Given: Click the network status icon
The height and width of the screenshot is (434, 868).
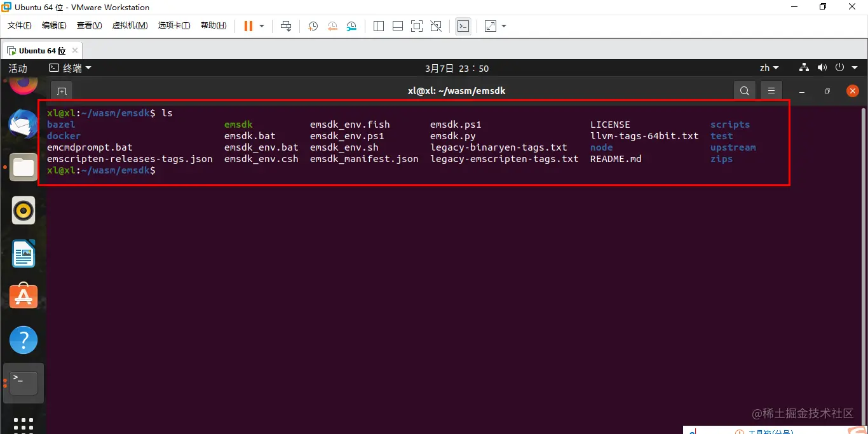Looking at the screenshot, I should [x=804, y=67].
